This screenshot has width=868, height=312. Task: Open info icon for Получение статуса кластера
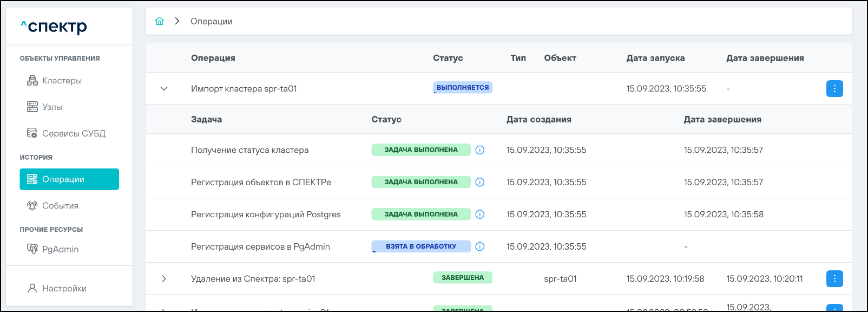tap(479, 150)
